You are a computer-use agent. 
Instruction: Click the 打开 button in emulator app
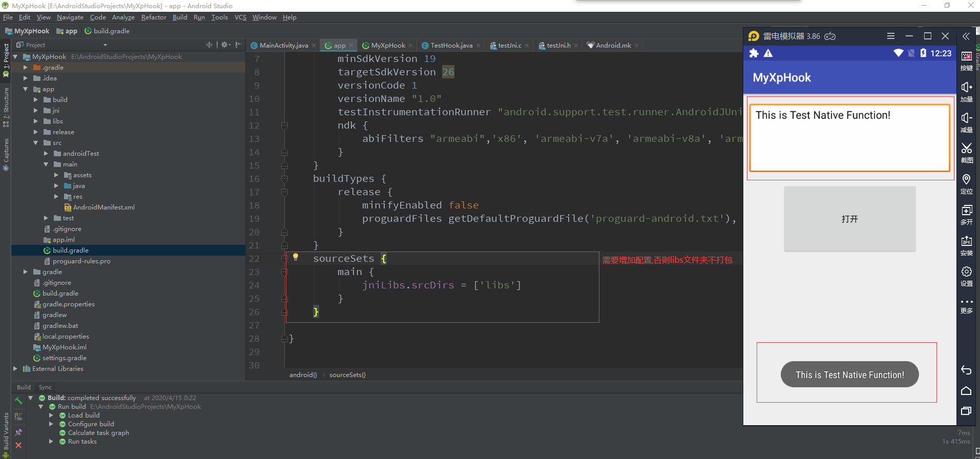tap(849, 219)
